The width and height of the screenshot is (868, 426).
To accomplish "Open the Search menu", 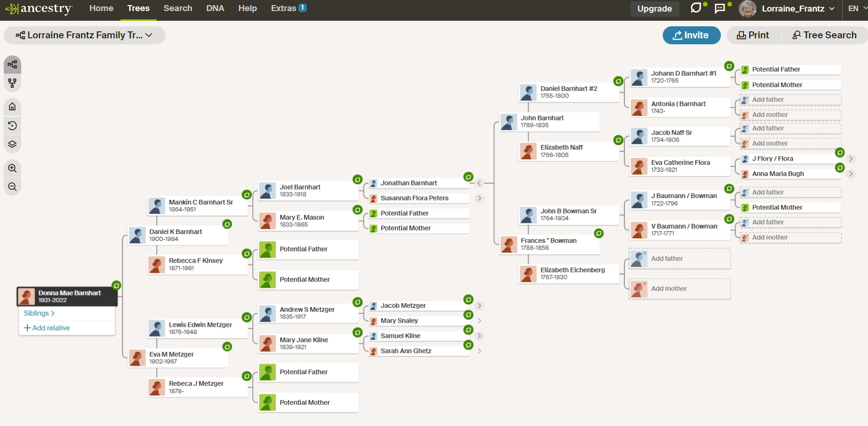I will coord(178,8).
